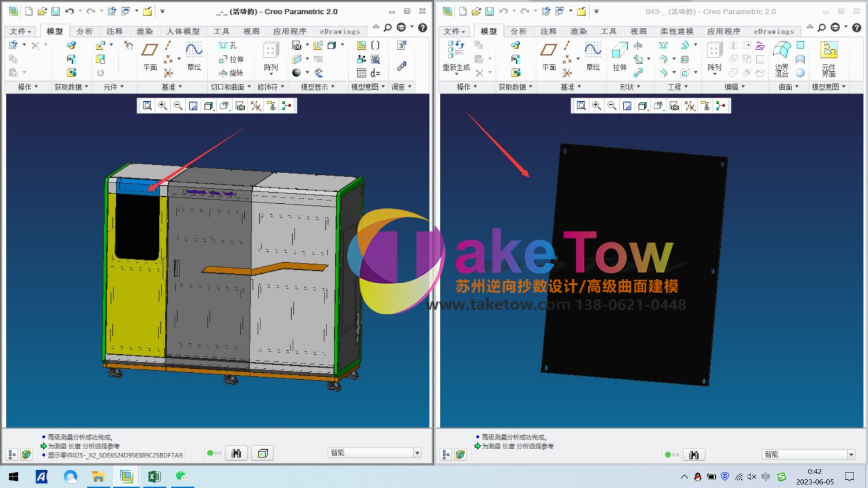Open the 视图 tab in the left window
This screenshot has height=488, width=868.
tap(251, 31)
